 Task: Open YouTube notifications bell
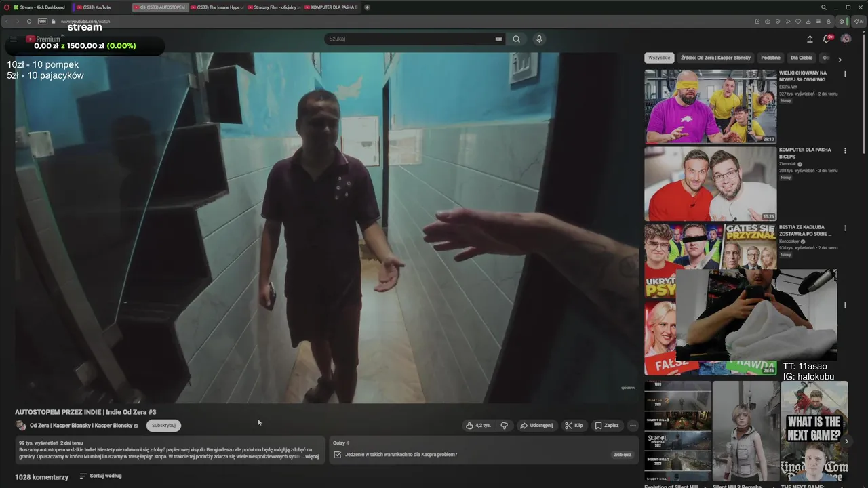[x=827, y=39]
